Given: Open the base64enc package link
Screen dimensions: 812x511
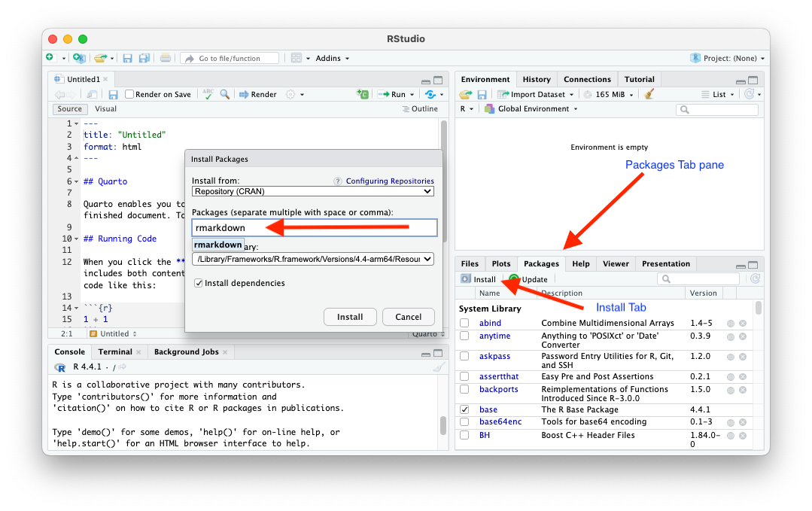Looking at the screenshot, I should click(x=500, y=421).
